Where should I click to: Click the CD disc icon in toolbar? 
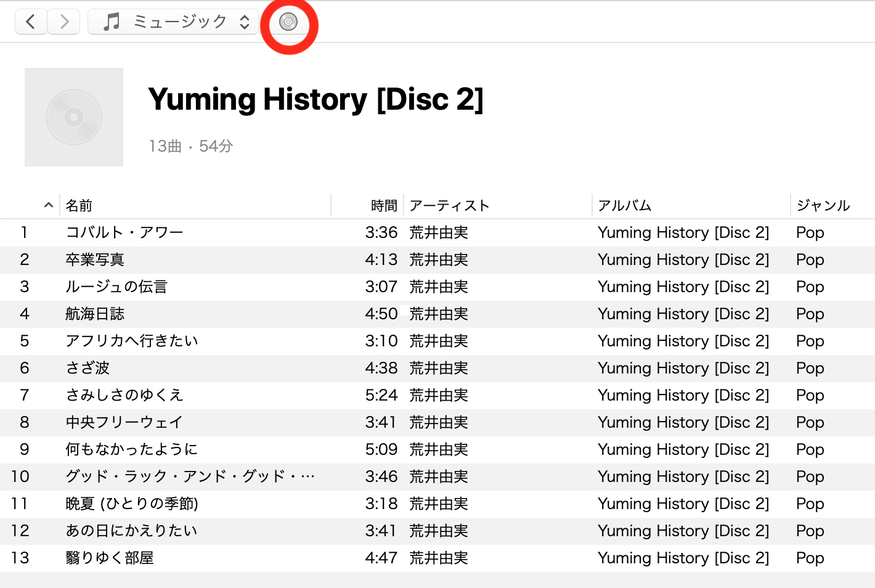pyautogui.click(x=288, y=22)
